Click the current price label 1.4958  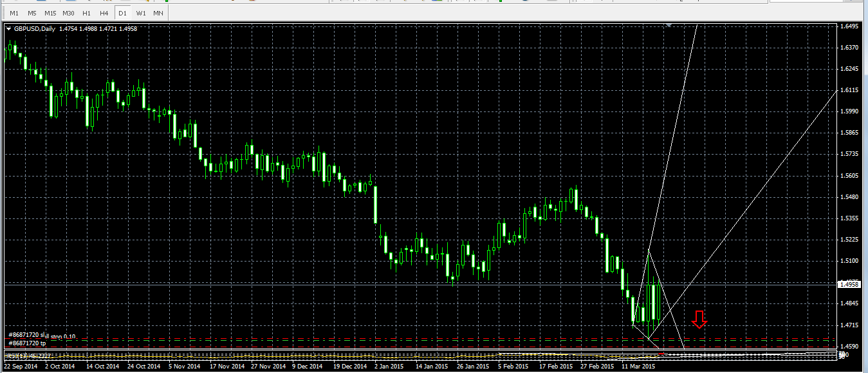pos(851,283)
